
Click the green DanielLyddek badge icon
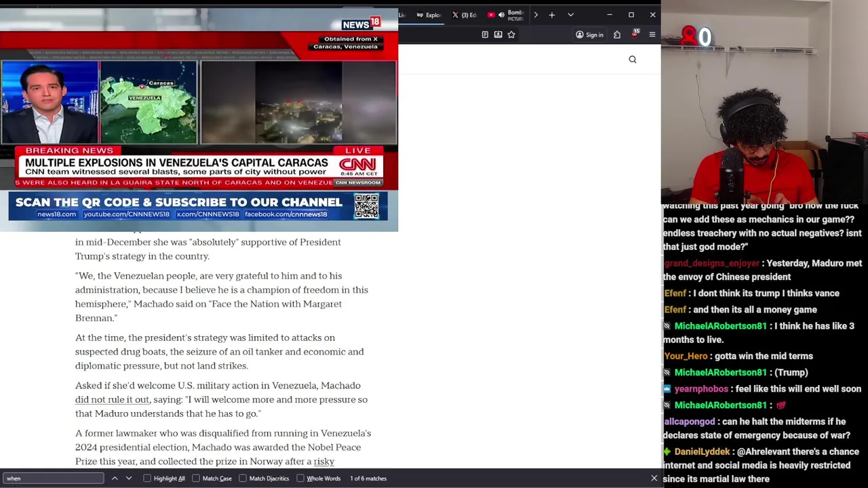coord(667,451)
